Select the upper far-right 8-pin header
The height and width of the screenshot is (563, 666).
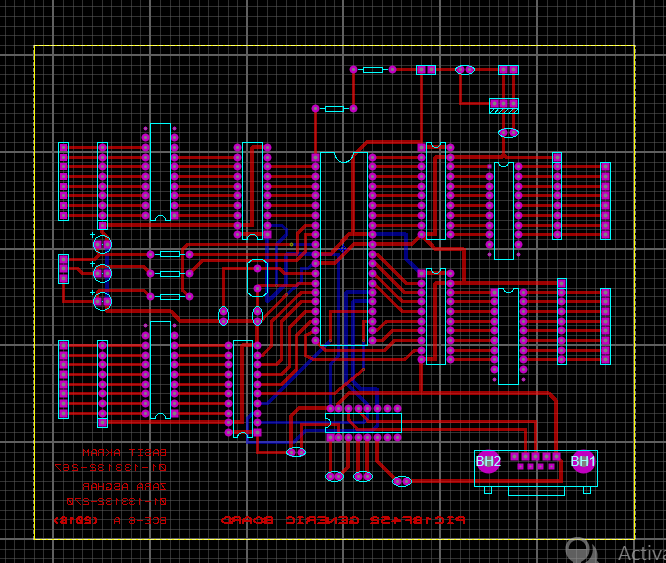(x=605, y=201)
